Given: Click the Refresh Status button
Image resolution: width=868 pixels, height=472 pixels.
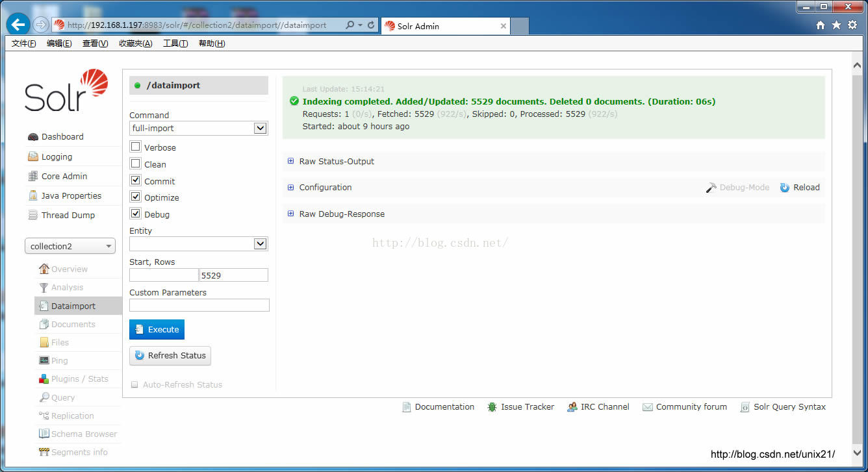Looking at the screenshot, I should [170, 355].
